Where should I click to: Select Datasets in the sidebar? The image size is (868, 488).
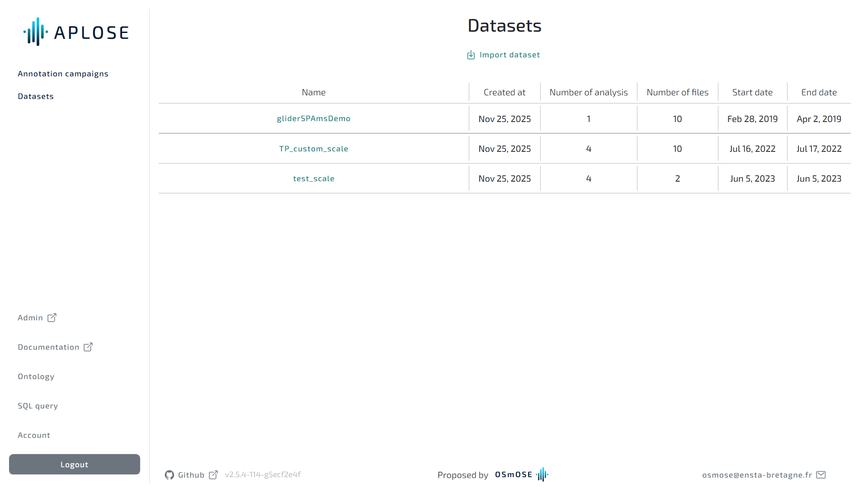(36, 96)
